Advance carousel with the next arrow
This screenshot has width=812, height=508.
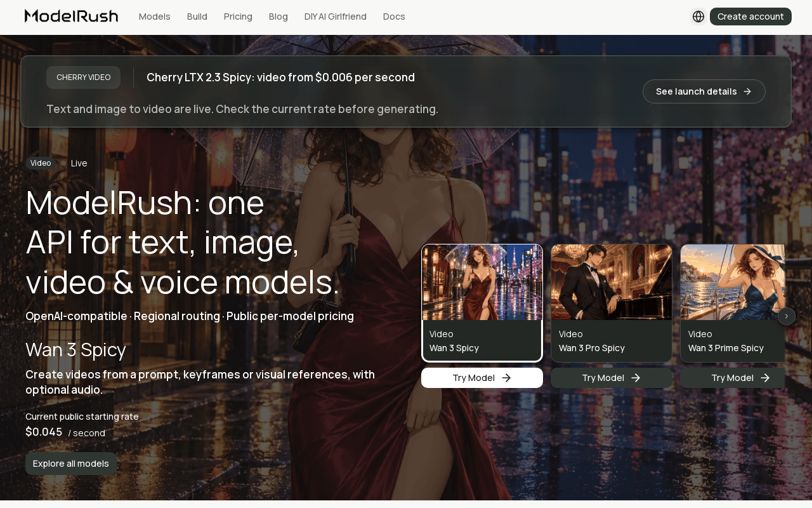(787, 316)
